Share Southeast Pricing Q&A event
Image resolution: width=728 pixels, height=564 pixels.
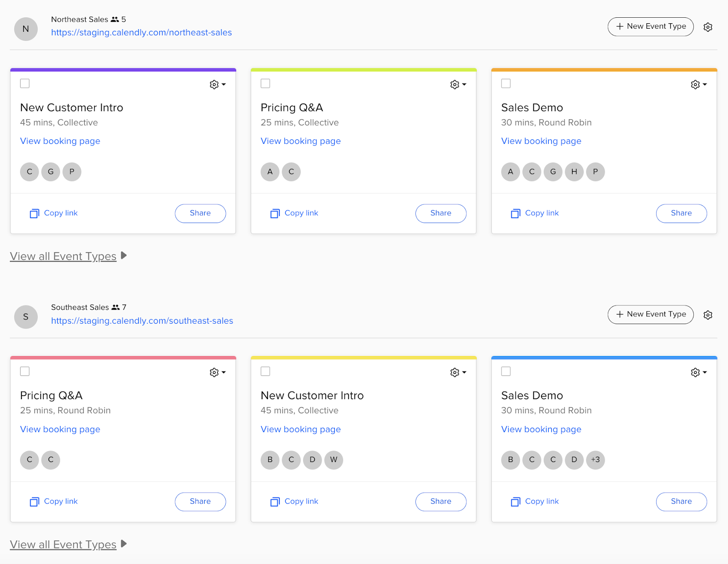[200, 502]
